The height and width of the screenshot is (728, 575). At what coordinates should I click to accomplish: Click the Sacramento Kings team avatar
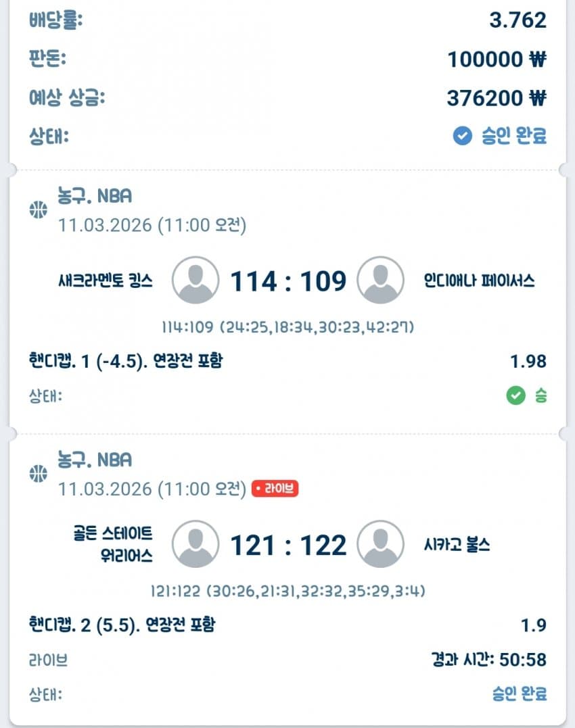(195, 280)
